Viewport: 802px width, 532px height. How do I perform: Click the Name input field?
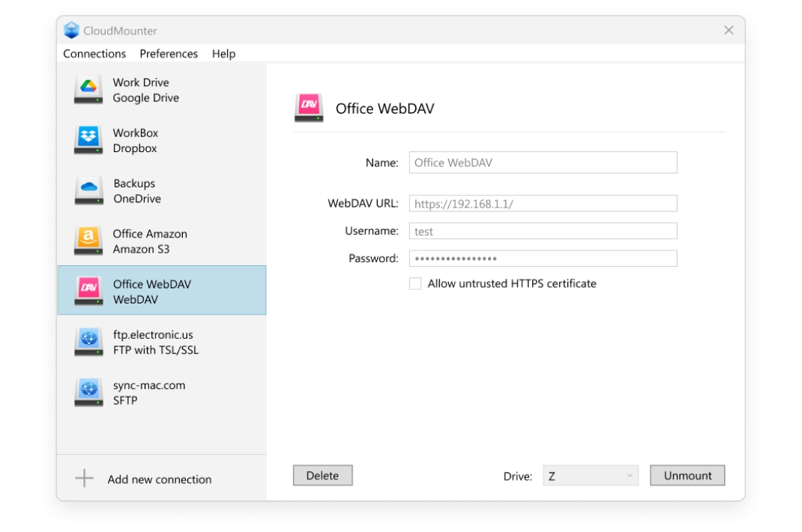point(543,163)
